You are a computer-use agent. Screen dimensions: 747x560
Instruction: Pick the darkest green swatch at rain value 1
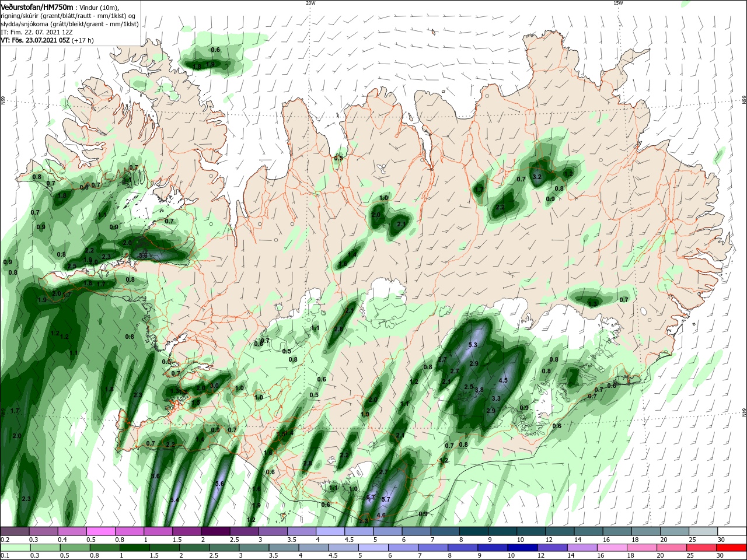tap(134, 547)
